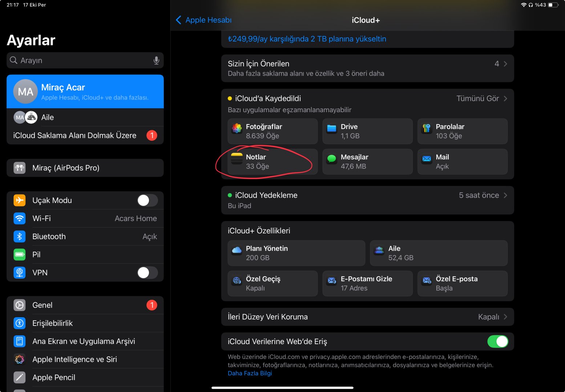Open the Parolalar keys icon

(427, 128)
